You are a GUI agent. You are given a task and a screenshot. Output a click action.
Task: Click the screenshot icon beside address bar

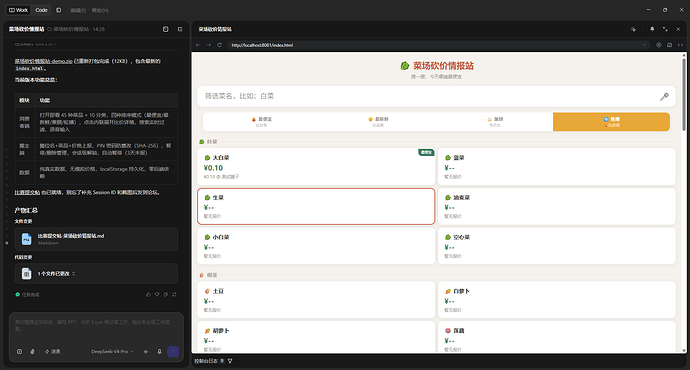point(669,45)
